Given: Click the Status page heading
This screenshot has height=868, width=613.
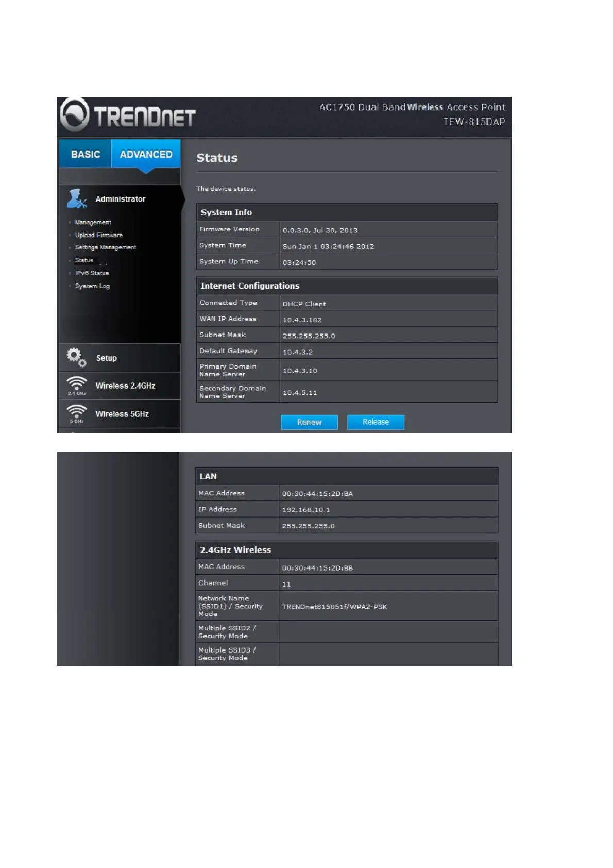Looking at the screenshot, I should (217, 158).
